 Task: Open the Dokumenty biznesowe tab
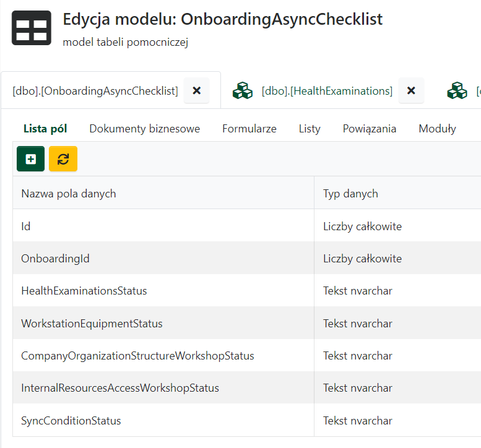(144, 129)
